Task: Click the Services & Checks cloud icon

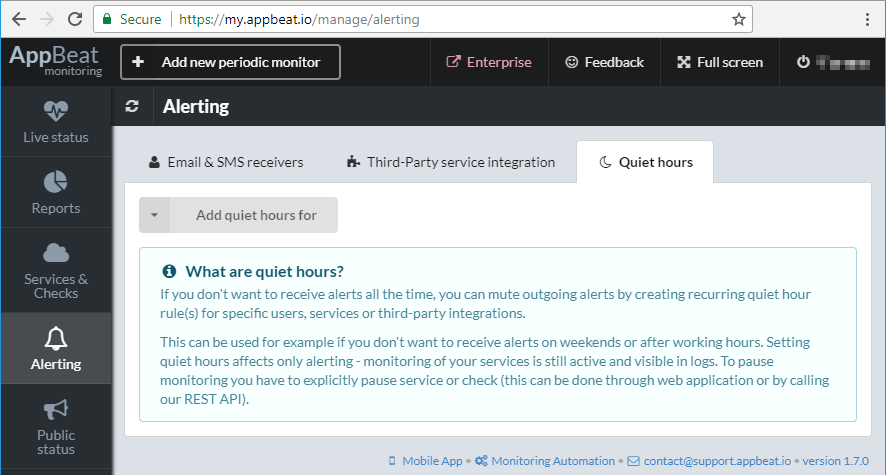Action: pyautogui.click(x=56, y=252)
